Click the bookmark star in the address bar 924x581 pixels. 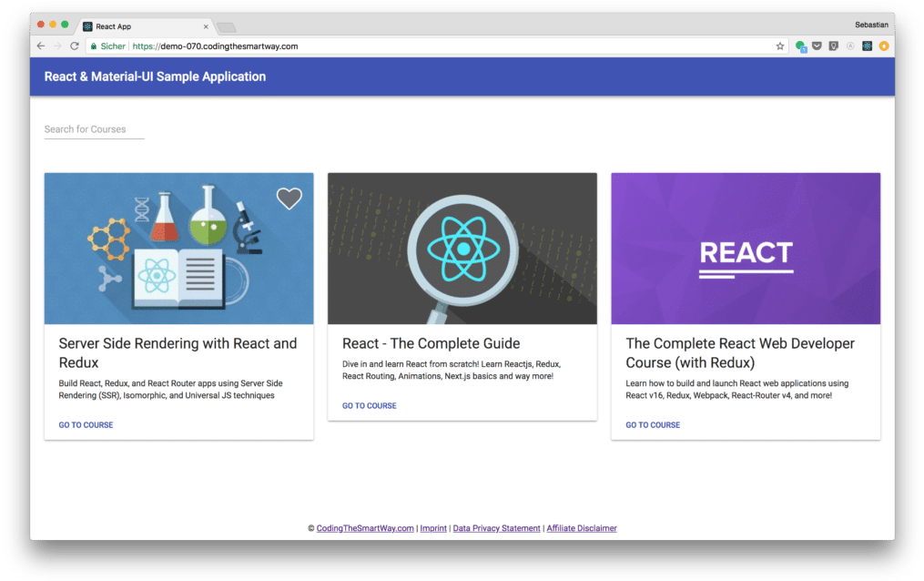pyautogui.click(x=778, y=46)
